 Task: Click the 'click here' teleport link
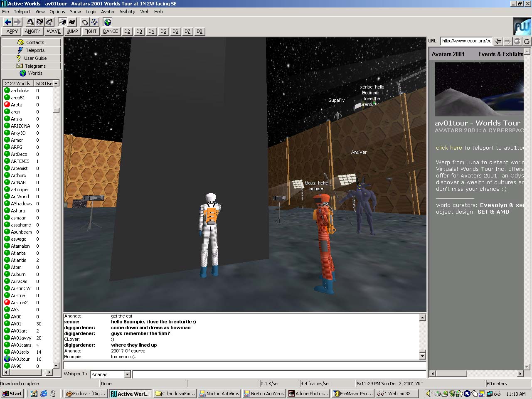point(449,148)
